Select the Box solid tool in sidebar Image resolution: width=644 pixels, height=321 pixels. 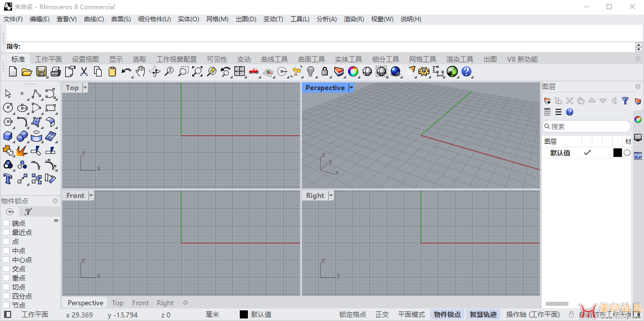coord(8,136)
